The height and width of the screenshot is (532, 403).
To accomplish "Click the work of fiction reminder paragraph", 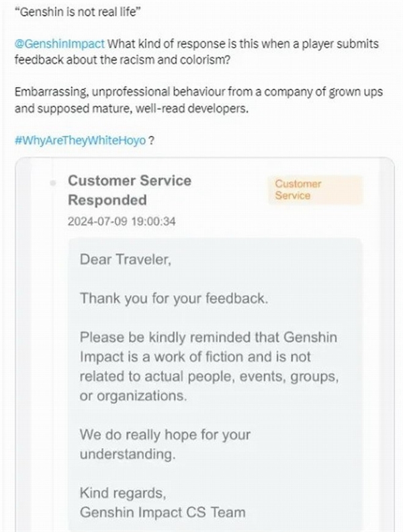I will 209,366.
